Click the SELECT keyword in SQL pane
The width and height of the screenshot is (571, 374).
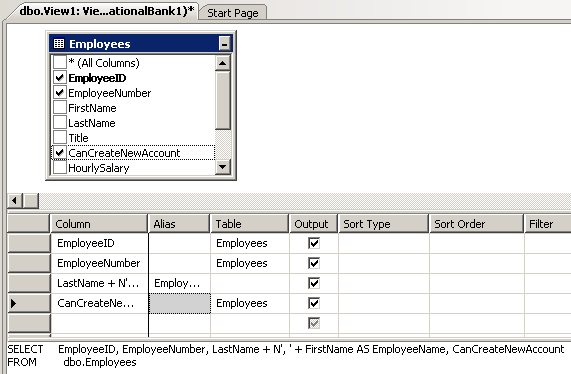[25, 349]
